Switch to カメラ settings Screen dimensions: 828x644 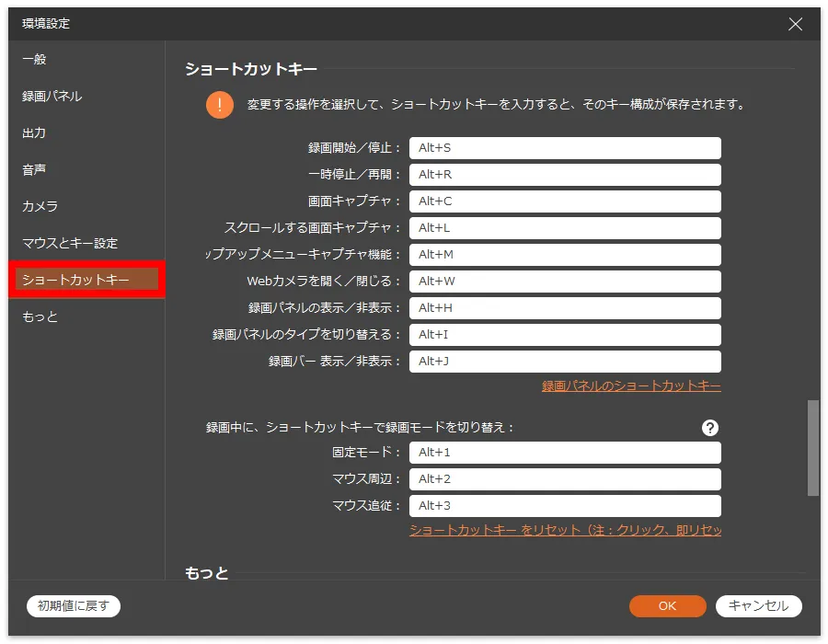point(40,206)
